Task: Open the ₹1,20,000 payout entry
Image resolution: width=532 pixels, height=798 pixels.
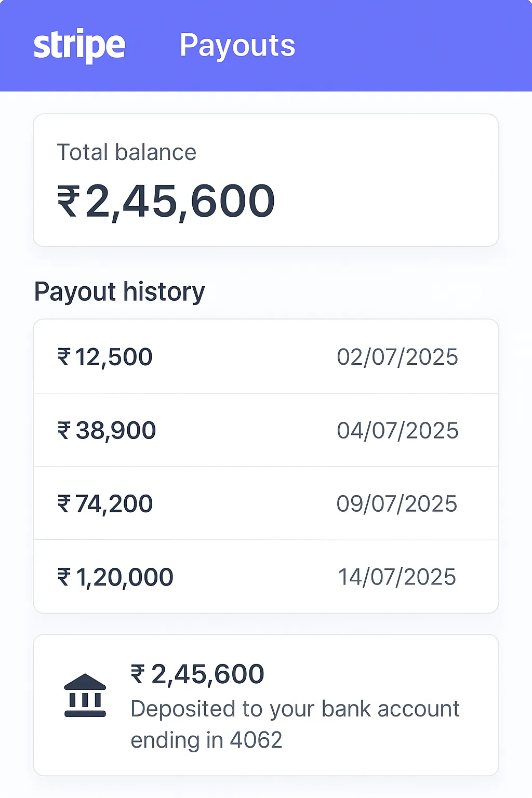Action: point(115,577)
